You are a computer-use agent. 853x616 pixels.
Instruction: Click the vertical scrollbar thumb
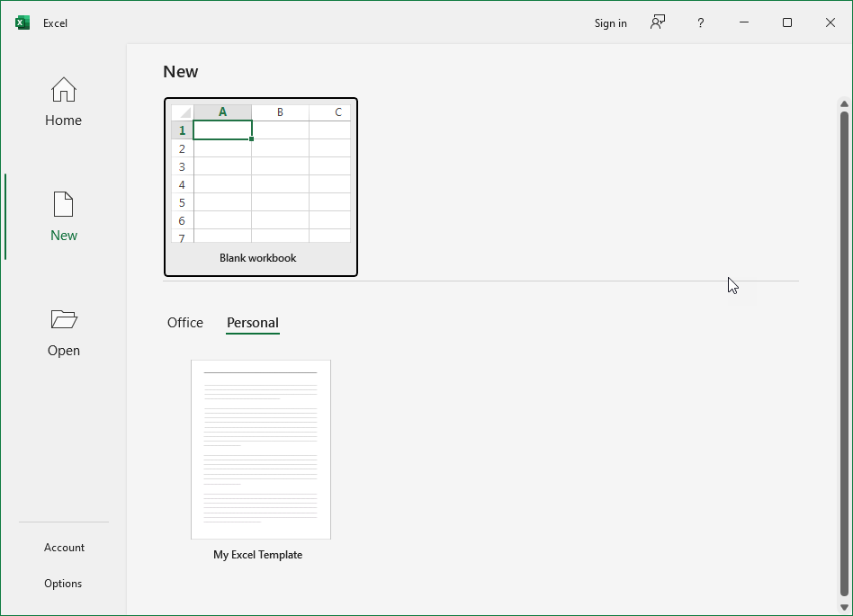[844, 351]
